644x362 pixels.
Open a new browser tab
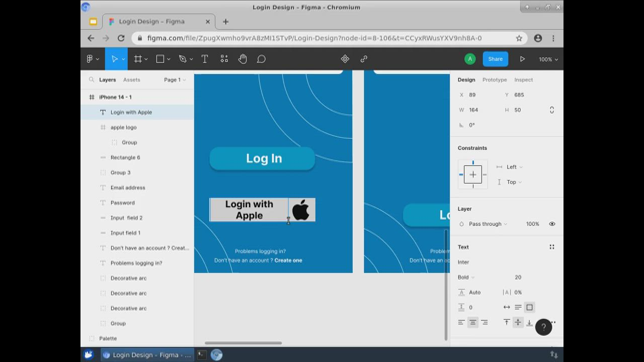click(x=225, y=22)
